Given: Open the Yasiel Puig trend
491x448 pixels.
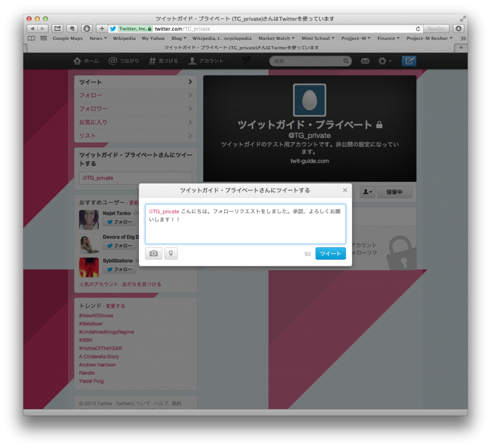Looking at the screenshot, I should 92,381.
